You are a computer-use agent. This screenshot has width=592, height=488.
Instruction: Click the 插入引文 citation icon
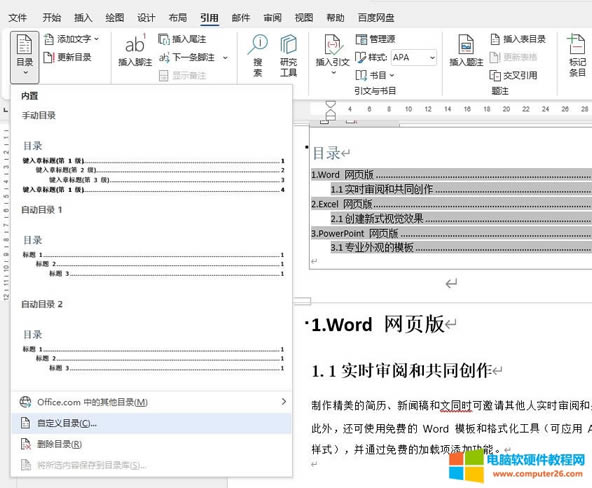tap(332, 54)
